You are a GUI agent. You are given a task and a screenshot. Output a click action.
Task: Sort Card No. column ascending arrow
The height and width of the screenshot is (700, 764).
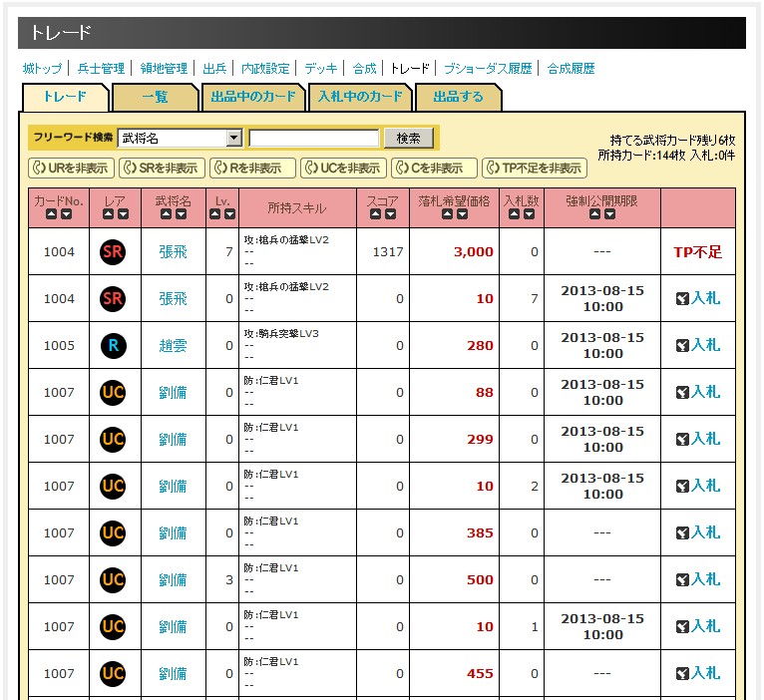point(51,214)
